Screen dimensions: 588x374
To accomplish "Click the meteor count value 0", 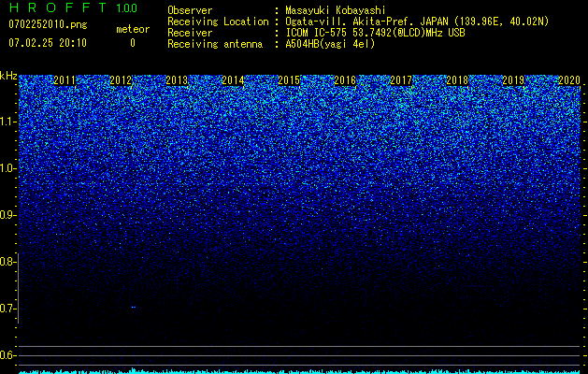I will [133, 43].
